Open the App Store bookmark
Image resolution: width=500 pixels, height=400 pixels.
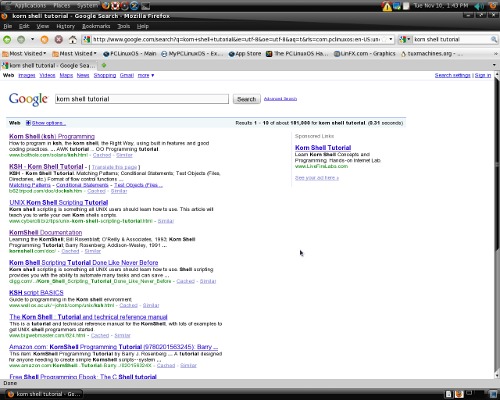point(245,53)
